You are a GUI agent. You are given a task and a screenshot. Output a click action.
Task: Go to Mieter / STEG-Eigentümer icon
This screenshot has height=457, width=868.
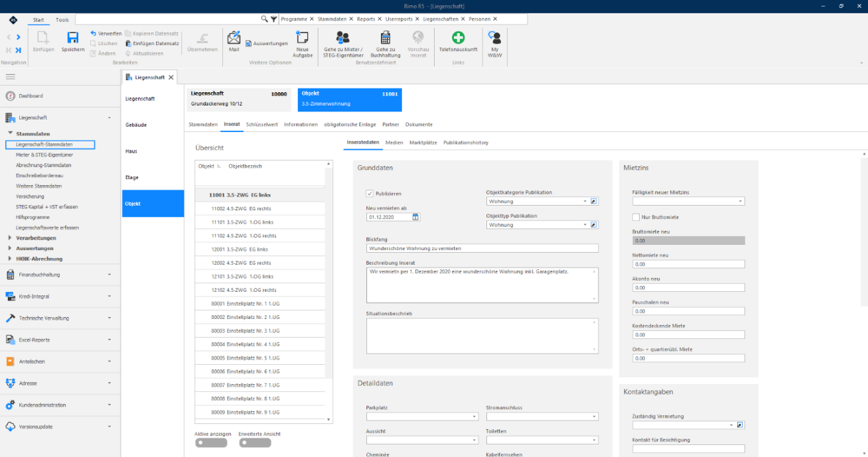[x=343, y=37]
